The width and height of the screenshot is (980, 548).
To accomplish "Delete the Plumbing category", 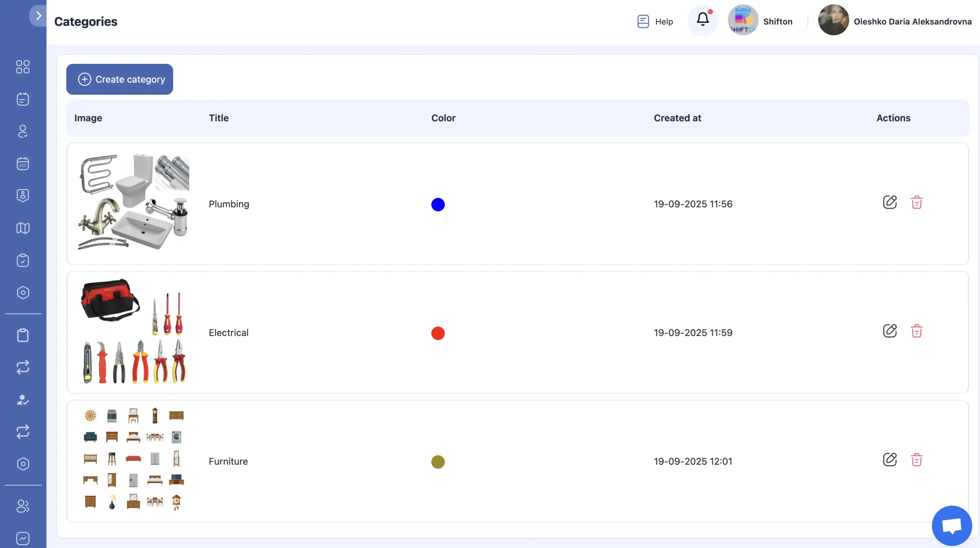I will [916, 202].
